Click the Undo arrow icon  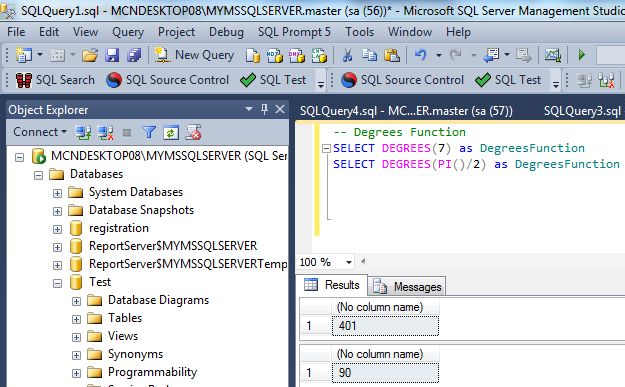tap(421, 55)
